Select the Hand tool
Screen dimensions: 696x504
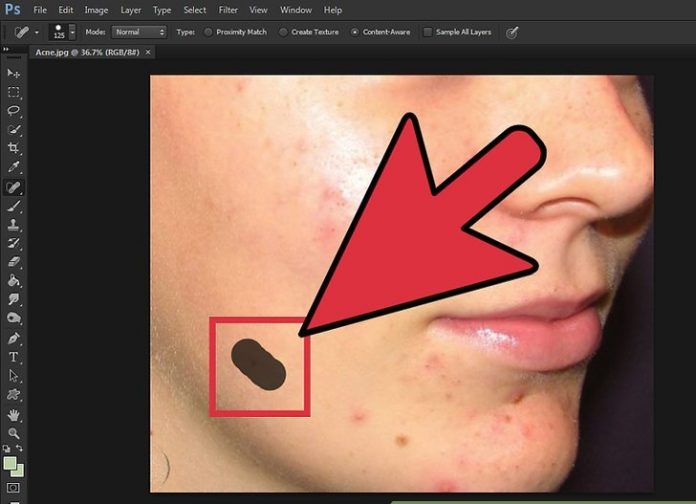pyautogui.click(x=14, y=414)
